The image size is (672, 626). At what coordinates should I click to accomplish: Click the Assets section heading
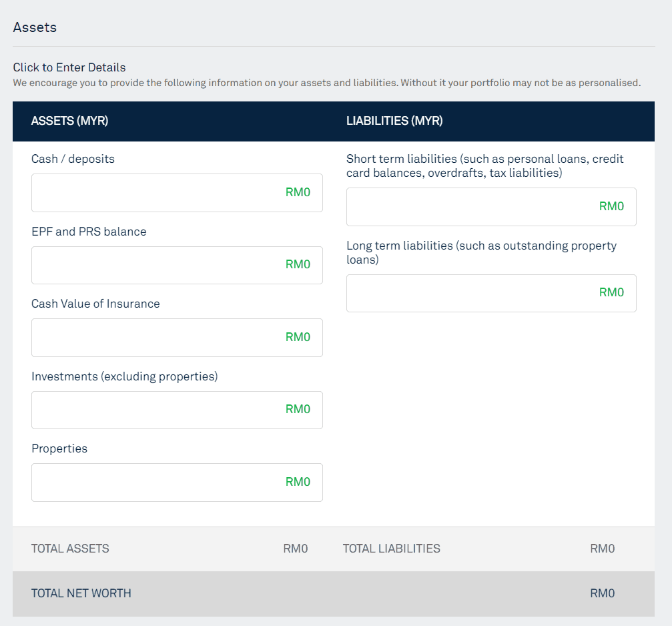pyautogui.click(x=35, y=27)
